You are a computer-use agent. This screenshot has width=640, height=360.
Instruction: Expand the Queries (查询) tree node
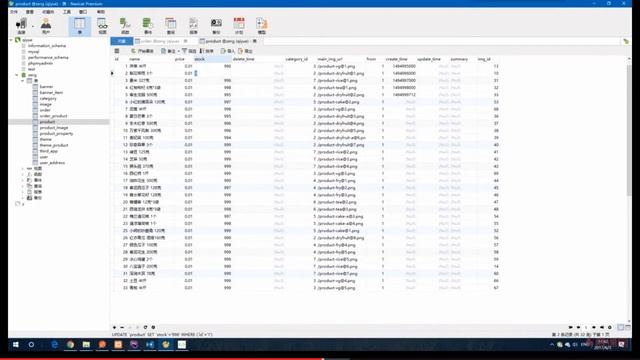[23, 186]
